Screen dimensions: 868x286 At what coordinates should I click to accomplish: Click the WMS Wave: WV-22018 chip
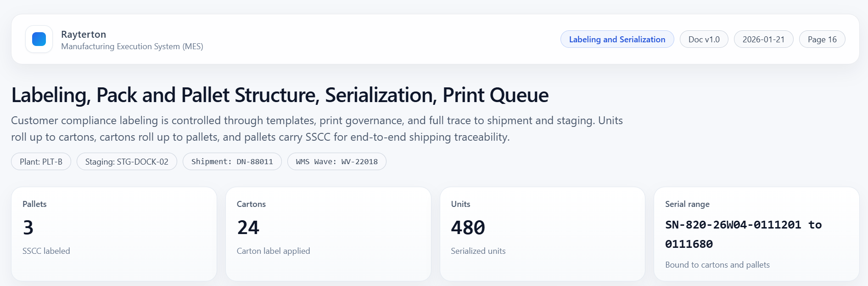click(336, 162)
